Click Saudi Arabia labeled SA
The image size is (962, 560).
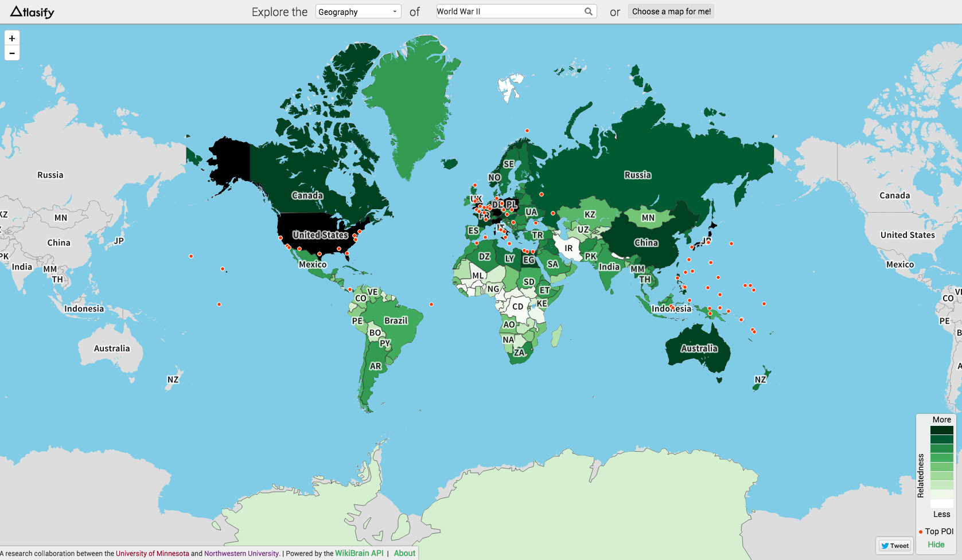tap(552, 264)
